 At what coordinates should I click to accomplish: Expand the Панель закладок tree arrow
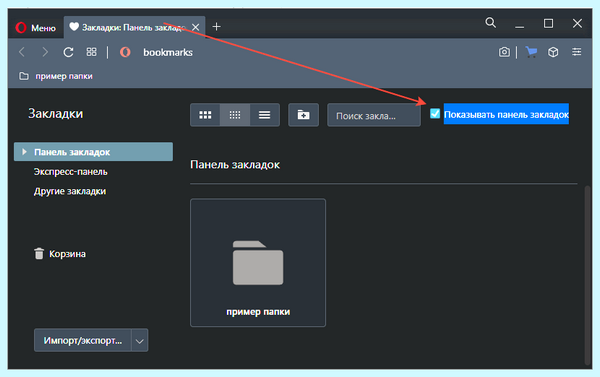coord(24,152)
